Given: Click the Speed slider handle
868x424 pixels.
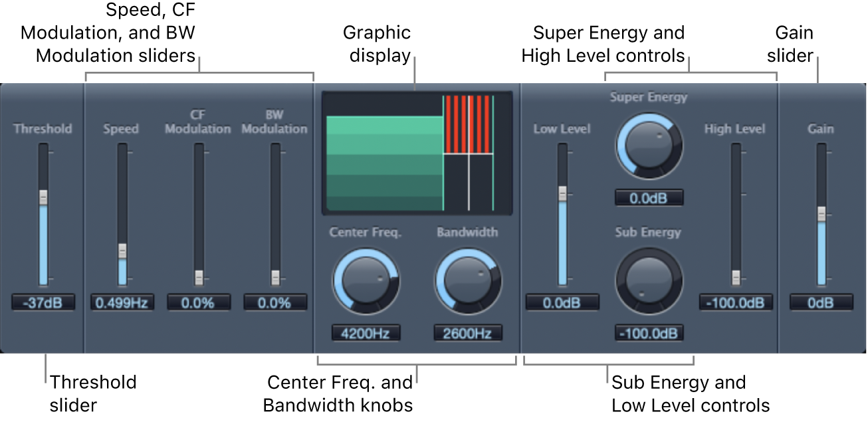Looking at the screenshot, I should (x=122, y=251).
